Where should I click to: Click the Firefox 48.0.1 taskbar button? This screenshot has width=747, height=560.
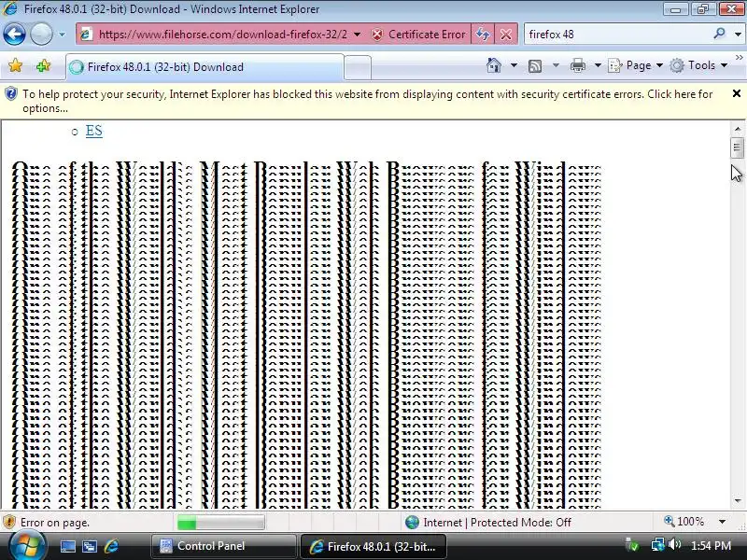pos(373,546)
